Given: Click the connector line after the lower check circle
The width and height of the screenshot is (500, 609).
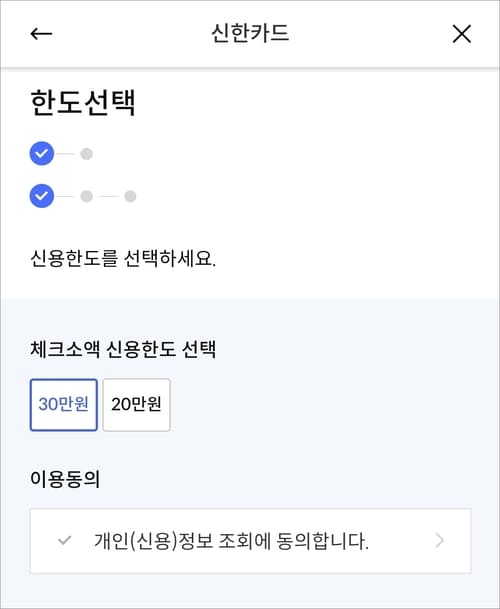Looking at the screenshot, I should coord(65,196).
